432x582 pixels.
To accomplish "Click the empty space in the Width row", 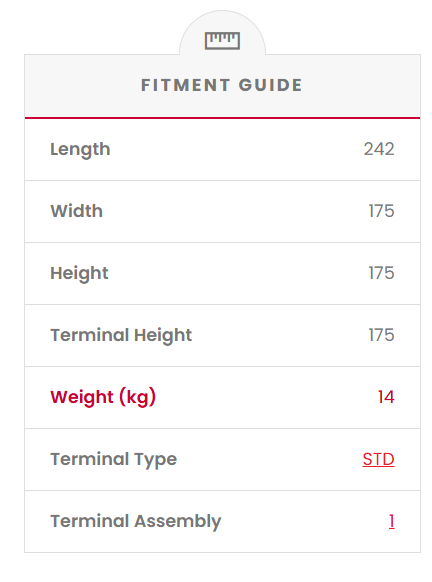I will [x=234, y=212].
